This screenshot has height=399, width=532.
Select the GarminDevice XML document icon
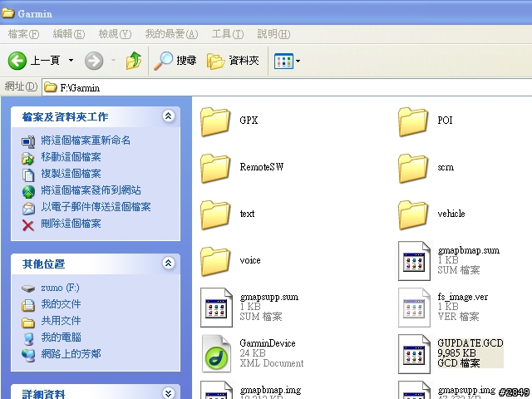pos(216,354)
